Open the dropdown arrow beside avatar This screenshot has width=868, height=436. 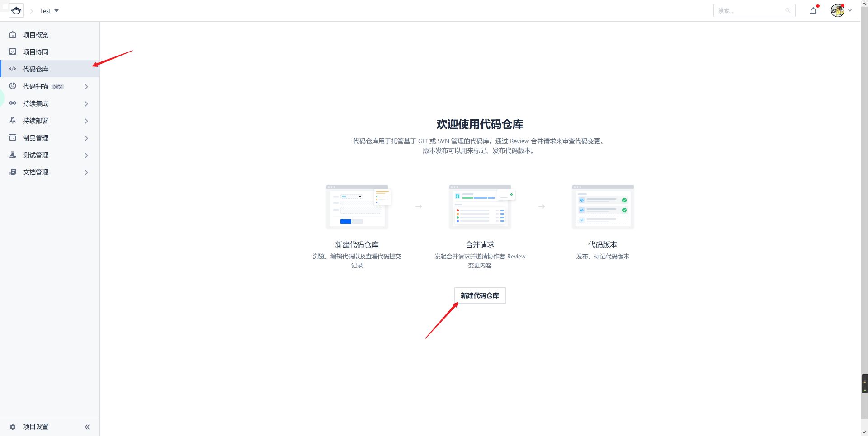850,10
